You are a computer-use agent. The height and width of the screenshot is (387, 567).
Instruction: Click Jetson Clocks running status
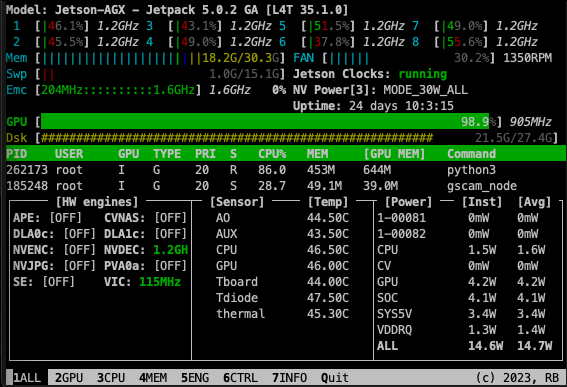coord(422,74)
